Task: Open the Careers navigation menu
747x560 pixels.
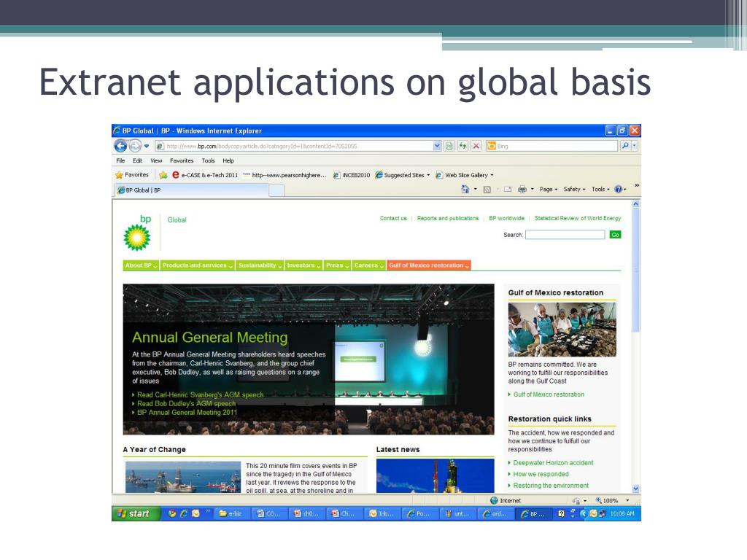Action: click(368, 265)
